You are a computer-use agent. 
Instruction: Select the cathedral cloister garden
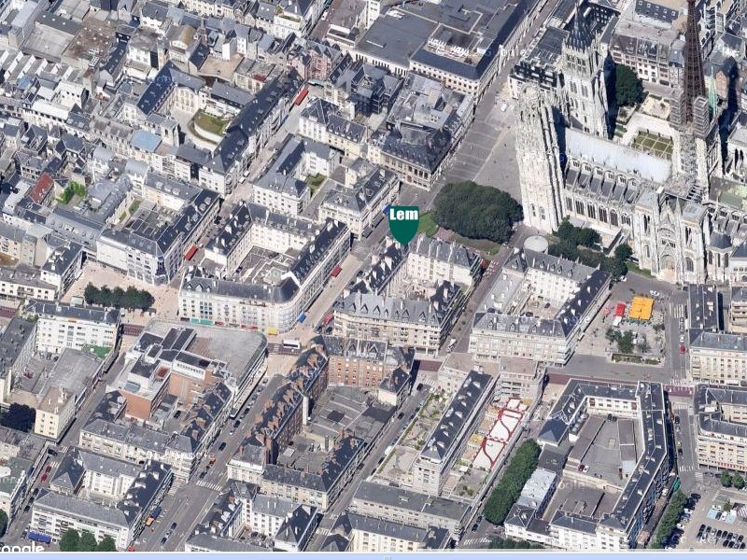click(x=652, y=142)
